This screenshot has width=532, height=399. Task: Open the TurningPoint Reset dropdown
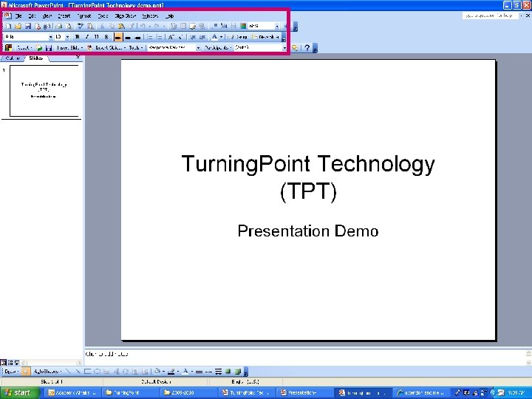coord(24,48)
